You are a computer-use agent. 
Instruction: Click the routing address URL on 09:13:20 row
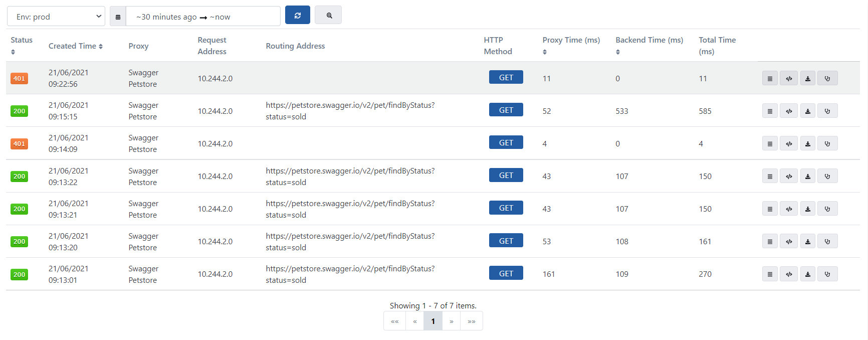(x=350, y=241)
